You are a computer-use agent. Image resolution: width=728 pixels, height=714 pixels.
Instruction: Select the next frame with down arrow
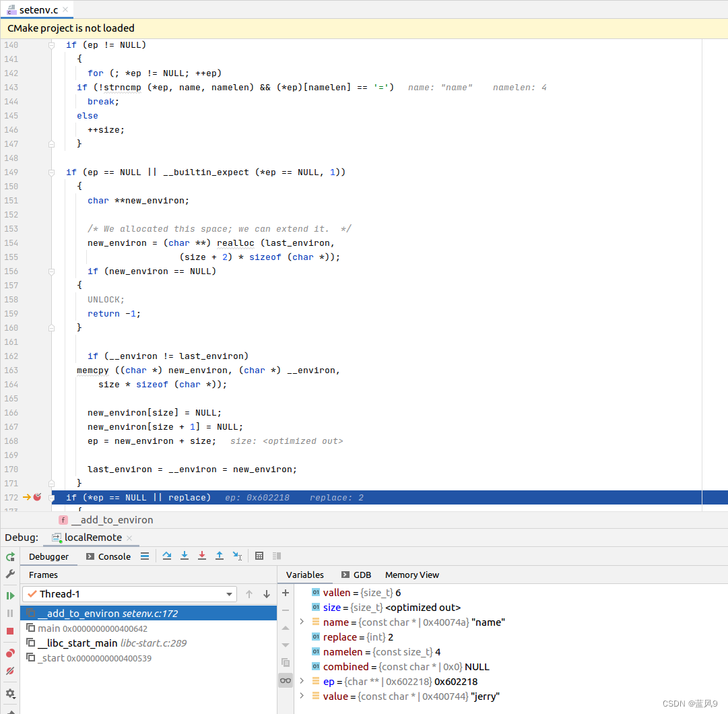point(267,594)
